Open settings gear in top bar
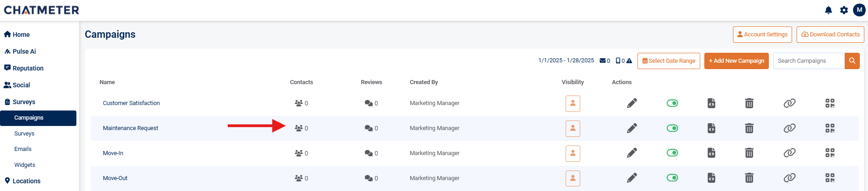 tap(844, 10)
